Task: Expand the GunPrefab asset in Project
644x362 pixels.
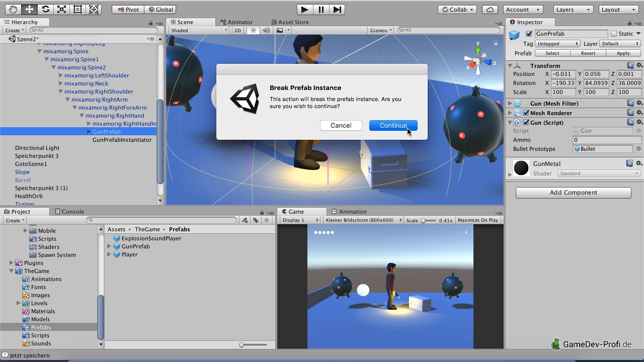Action: (109, 246)
